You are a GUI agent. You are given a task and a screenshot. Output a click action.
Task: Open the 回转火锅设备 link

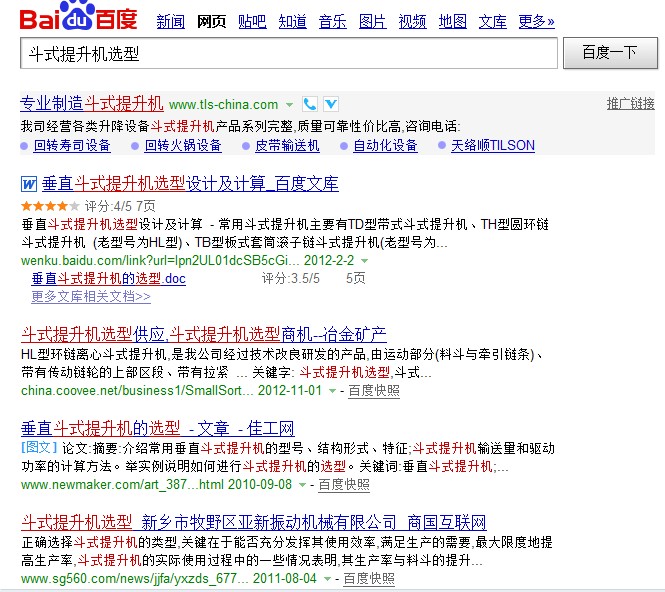point(183,145)
